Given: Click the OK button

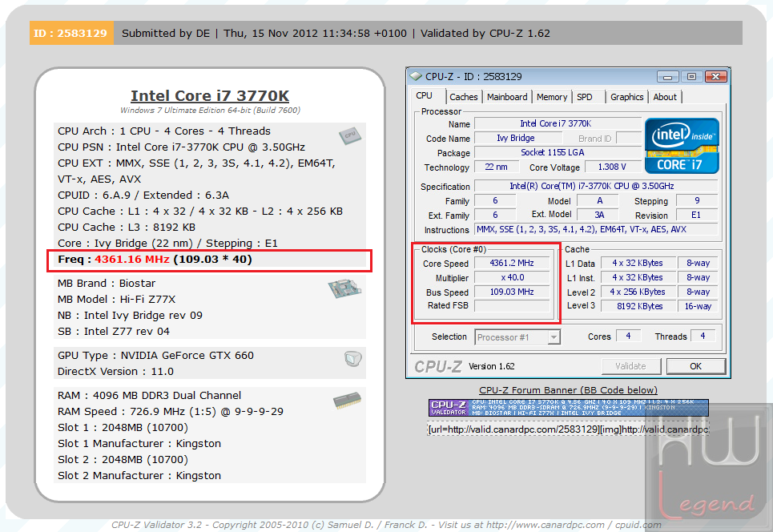Looking at the screenshot, I should tap(695, 366).
